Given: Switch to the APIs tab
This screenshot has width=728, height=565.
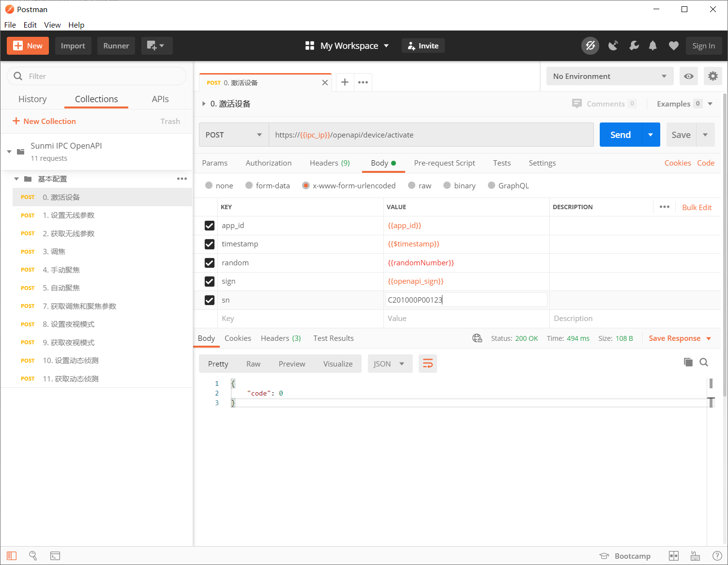Looking at the screenshot, I should tap(160, 99).
